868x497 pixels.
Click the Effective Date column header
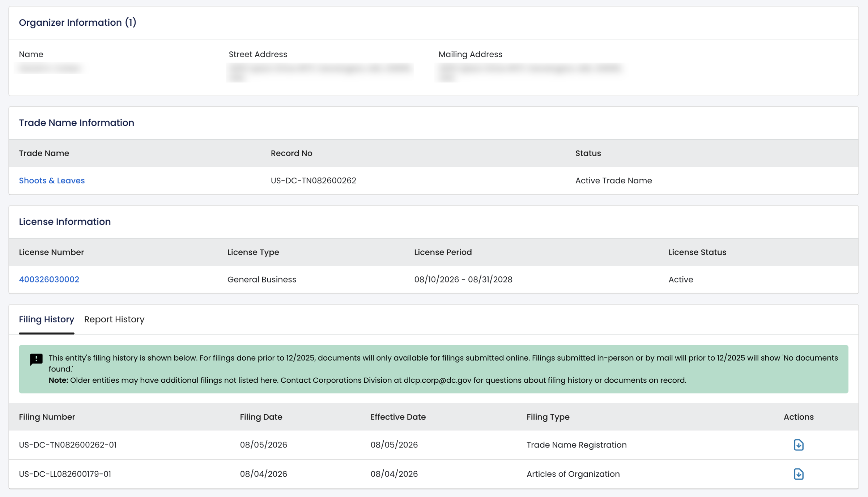tap(398, 417)
